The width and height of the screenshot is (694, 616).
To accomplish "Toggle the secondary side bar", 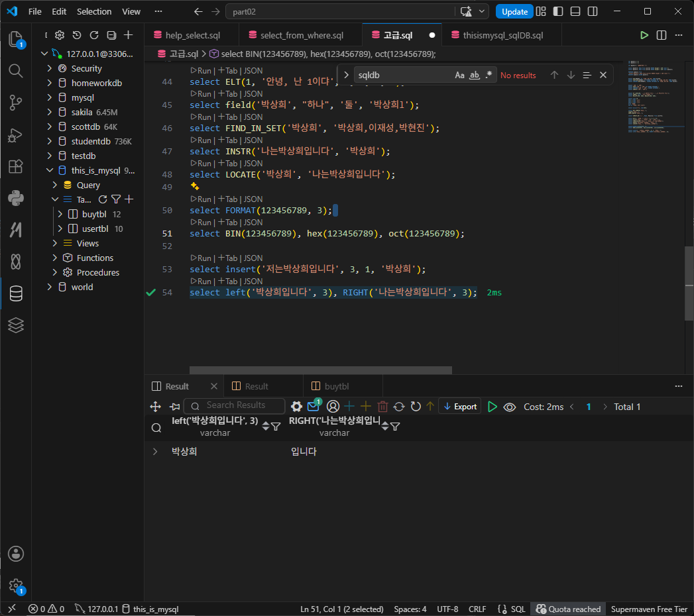I will pos(593,11).
